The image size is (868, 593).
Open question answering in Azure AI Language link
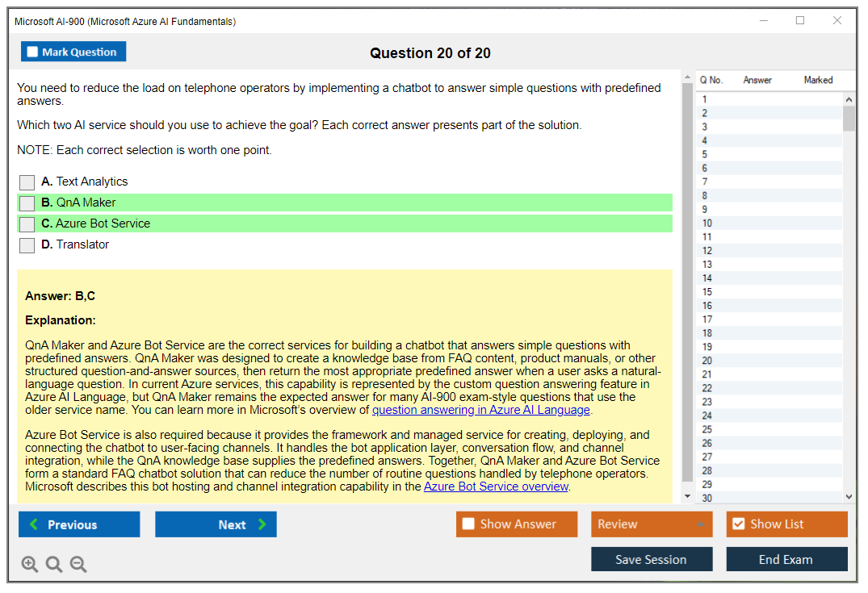coord(481,410)
